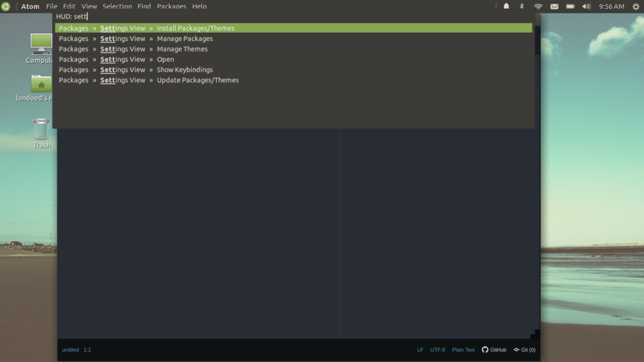Viewport: 644px width, 362px height.
Task: Click in the HUD search field
Action: pos(294,16)
